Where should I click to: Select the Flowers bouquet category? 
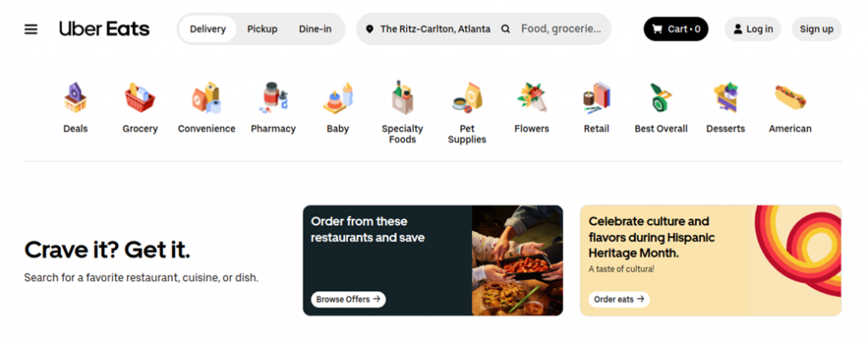click(x=532, y=98)
